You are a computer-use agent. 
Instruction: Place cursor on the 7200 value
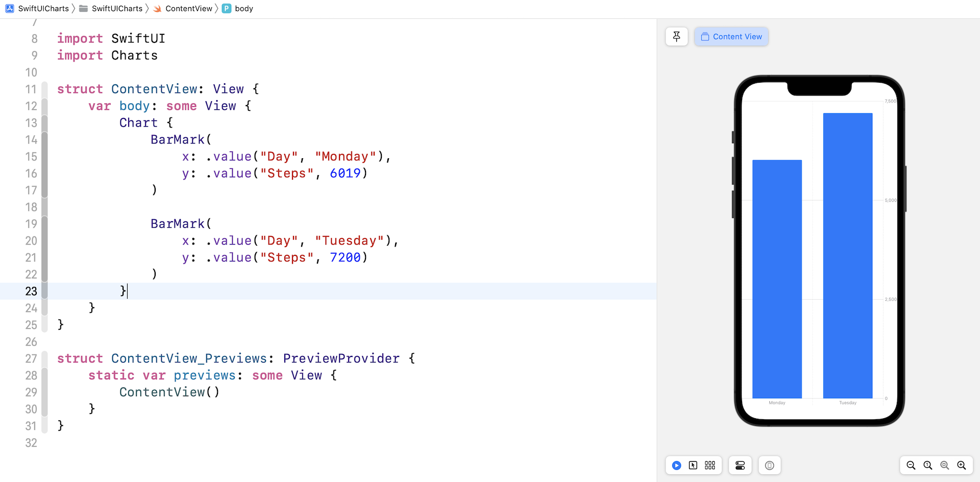tap(345, 258)
